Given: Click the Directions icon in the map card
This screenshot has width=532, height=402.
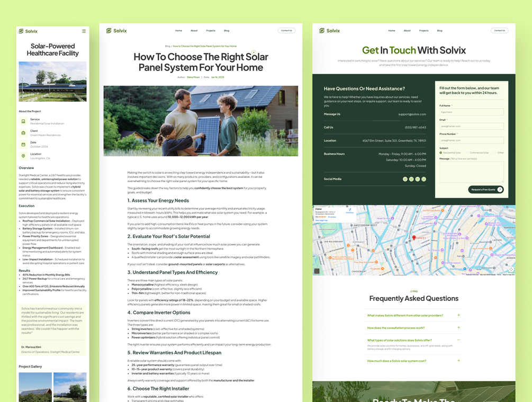Looking at the screenshot, I should [x=350, y=210].
